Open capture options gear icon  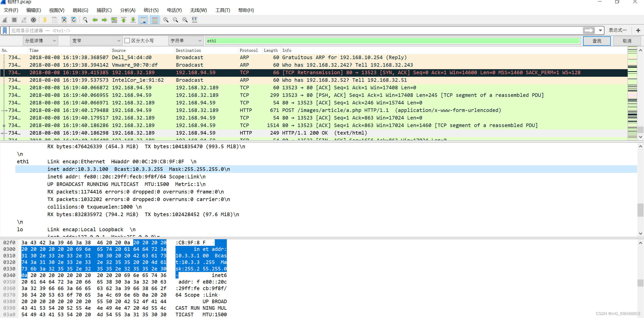(x=33, y=20)
